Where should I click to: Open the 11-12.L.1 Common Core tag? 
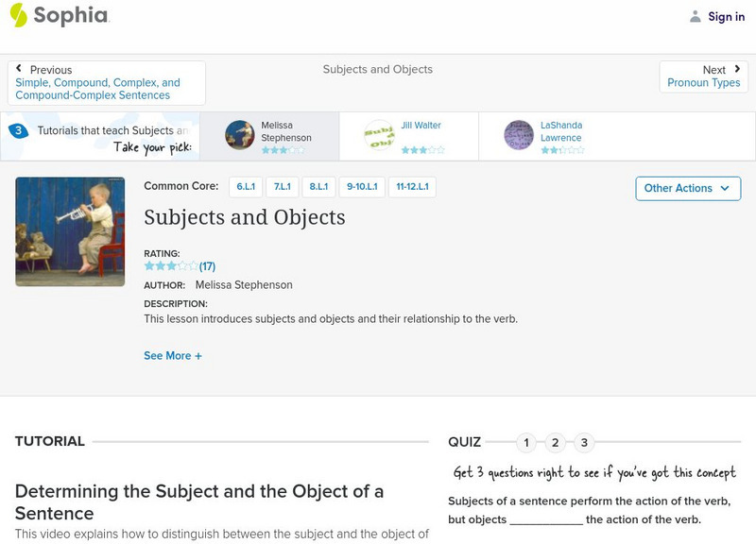(411, 187)
